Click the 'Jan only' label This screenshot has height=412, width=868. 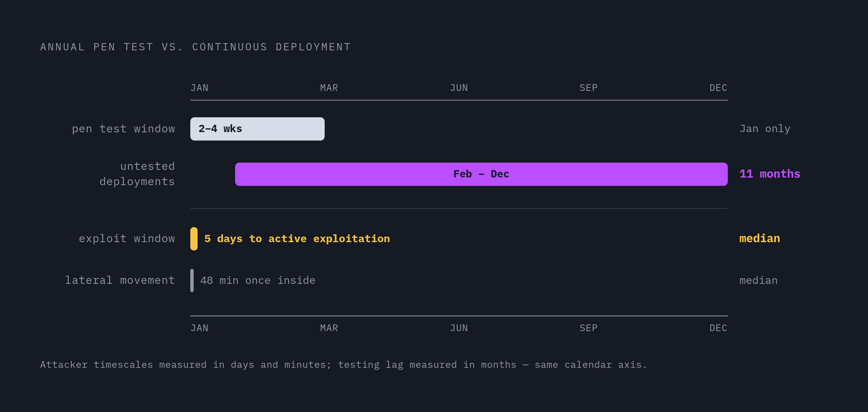[765, 129]
